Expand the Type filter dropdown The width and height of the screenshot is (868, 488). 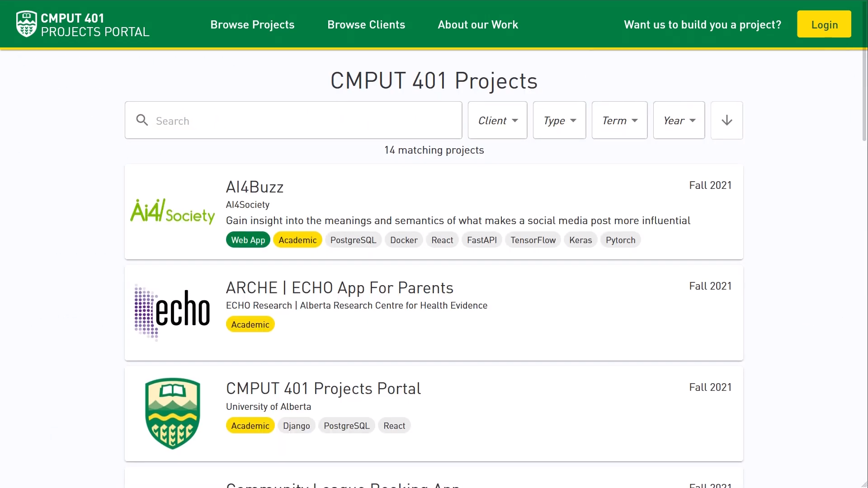coord(559,120)
